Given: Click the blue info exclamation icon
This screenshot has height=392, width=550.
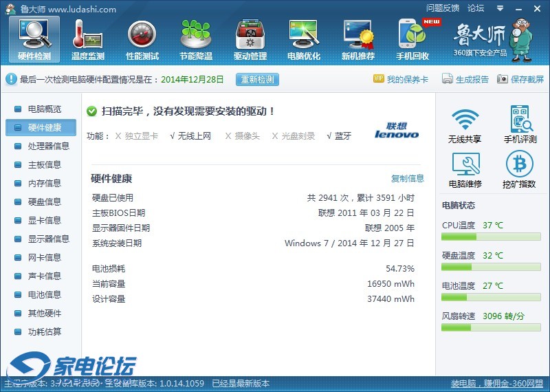Looking at the screenshot, I should [11, 79].
